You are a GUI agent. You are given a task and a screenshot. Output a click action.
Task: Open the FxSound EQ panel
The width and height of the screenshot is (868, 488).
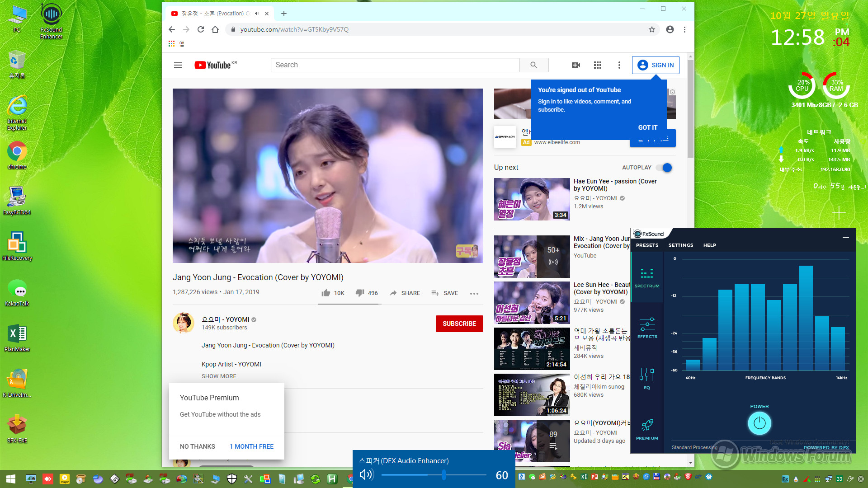click(x=647, y=379)
